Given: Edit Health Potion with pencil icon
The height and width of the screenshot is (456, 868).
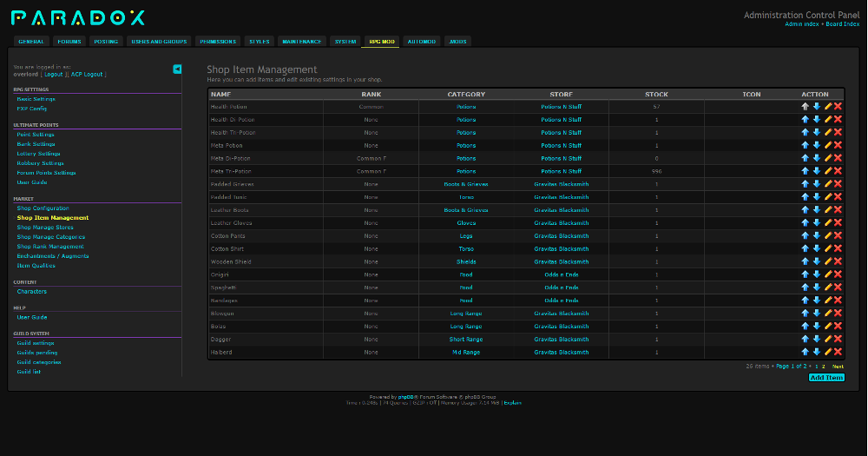Looking at the screenshot, I should (x=828, y=106).
